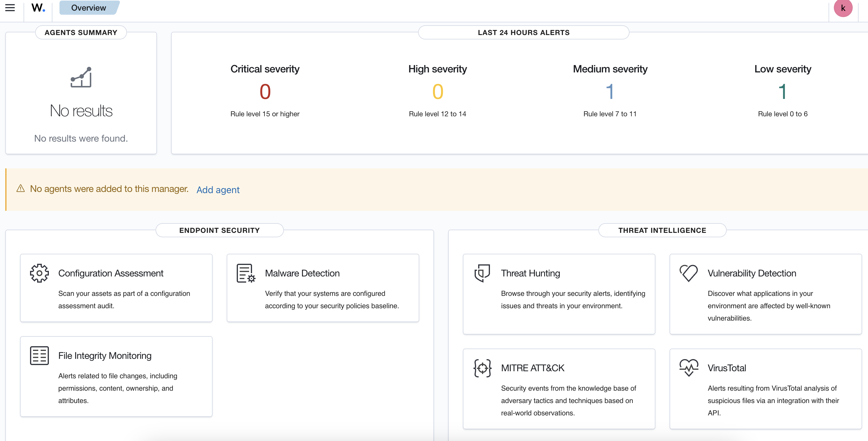This screenshot has height=441, width=868.
Task: Click the Malware Detection document icon
Action: pyautogui.click(x=246, y=273)
